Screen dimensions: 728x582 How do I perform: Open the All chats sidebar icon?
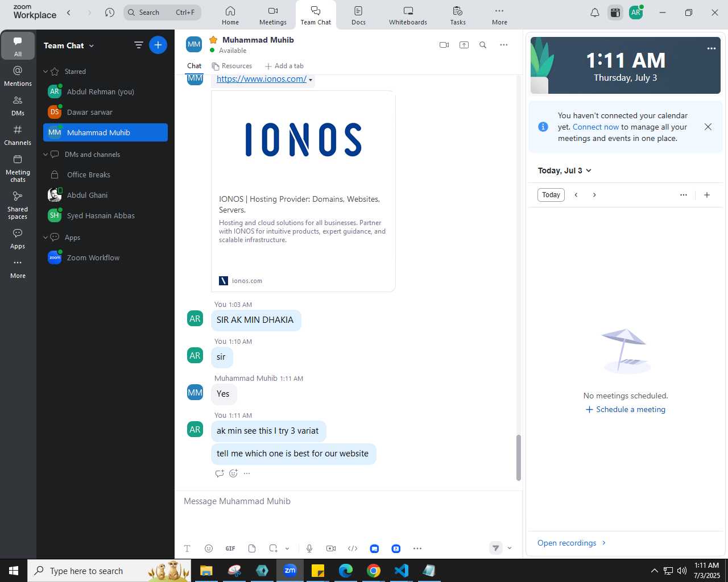(x=18, y=45)
